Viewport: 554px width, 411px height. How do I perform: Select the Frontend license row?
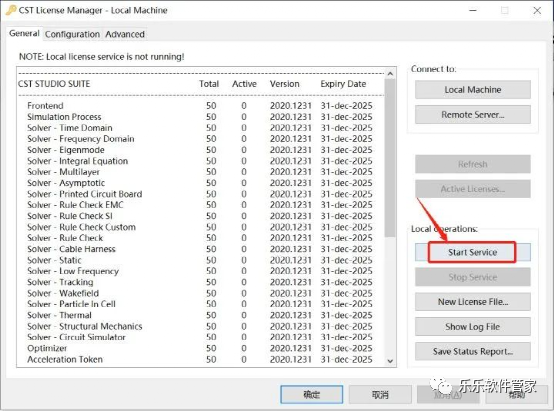point(200,106)
